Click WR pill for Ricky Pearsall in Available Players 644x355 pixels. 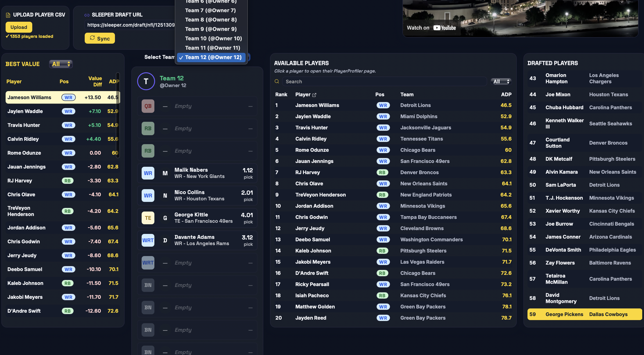point(383,284)
